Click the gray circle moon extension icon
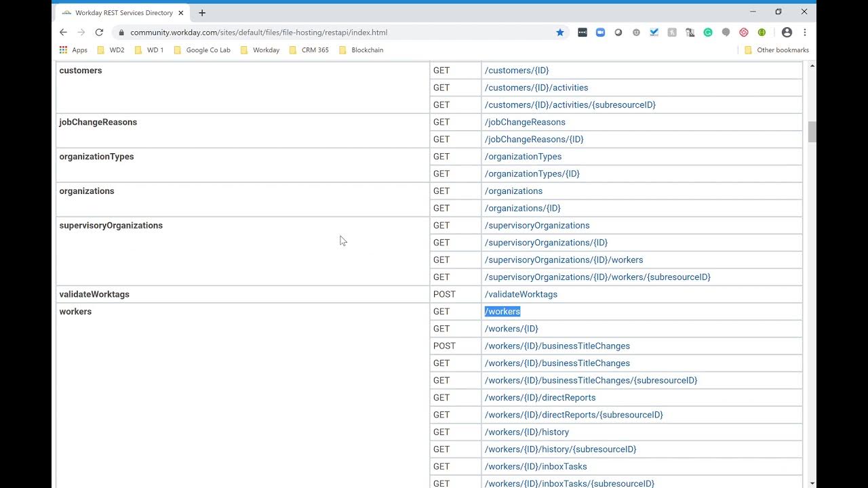868x488 pixels. (x=618, y=32)
